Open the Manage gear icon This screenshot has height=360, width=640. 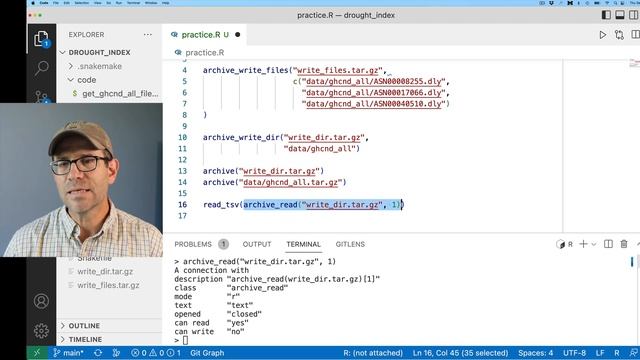tap(41, 331)
